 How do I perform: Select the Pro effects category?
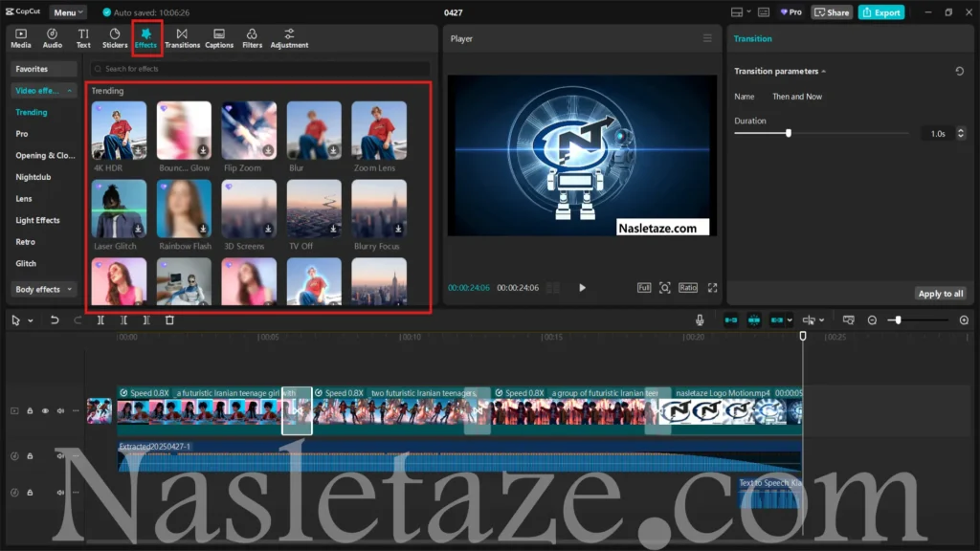[22, 134]
